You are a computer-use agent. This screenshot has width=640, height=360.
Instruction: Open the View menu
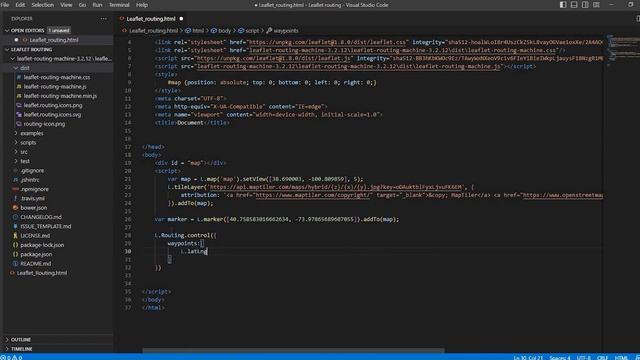click(x=66, y=5)
